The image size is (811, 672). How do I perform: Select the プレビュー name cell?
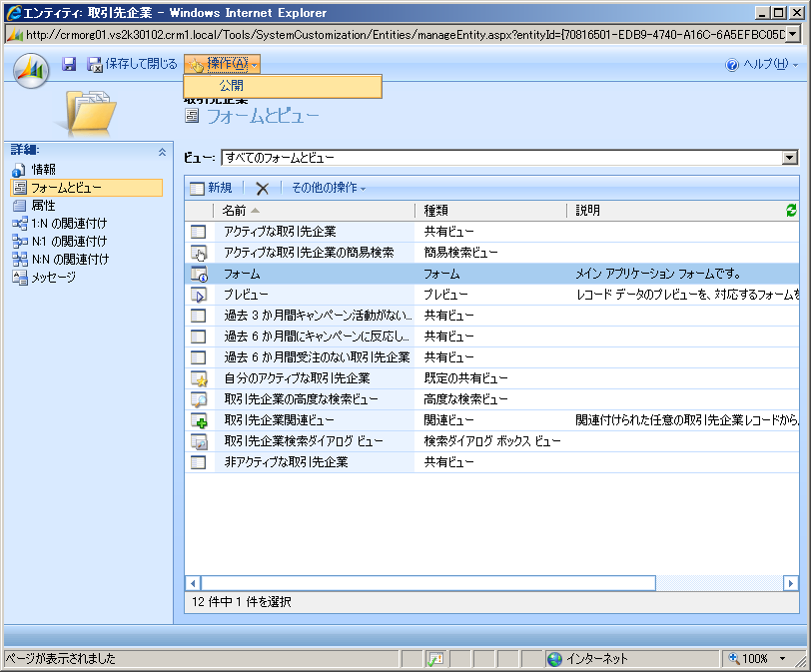click(246, 295)
